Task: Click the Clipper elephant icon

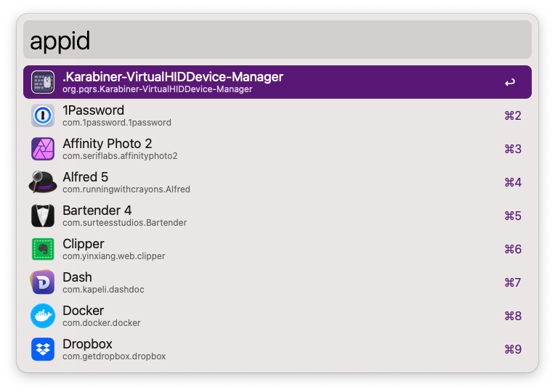Action: [x=43, y=249]
